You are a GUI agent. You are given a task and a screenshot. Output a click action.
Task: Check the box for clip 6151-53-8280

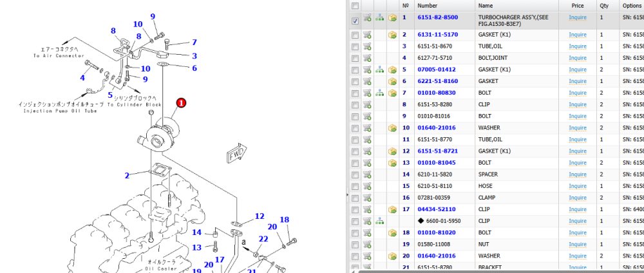355,105
